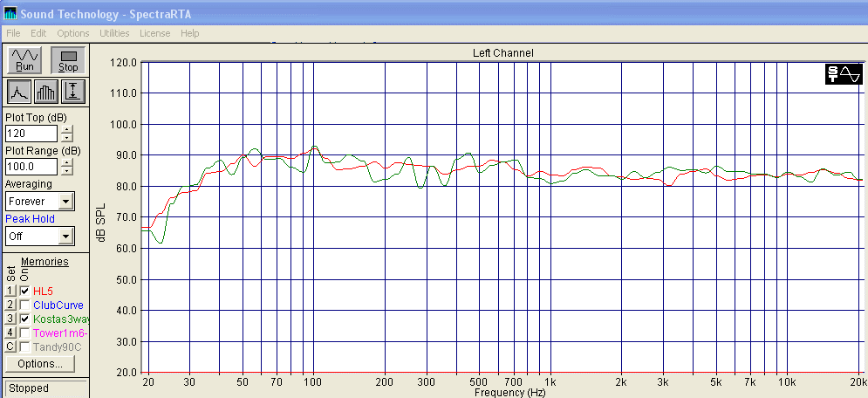Click the memory Set 1 button

coord(10,291)
